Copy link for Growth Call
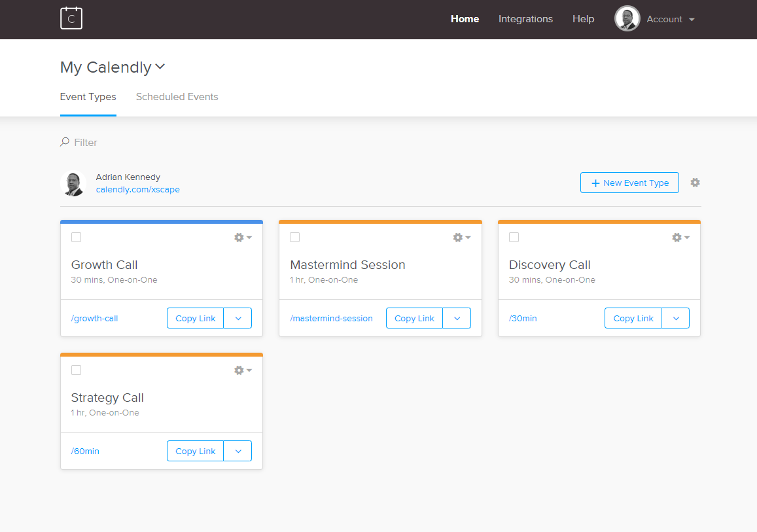 click(196, 318)
